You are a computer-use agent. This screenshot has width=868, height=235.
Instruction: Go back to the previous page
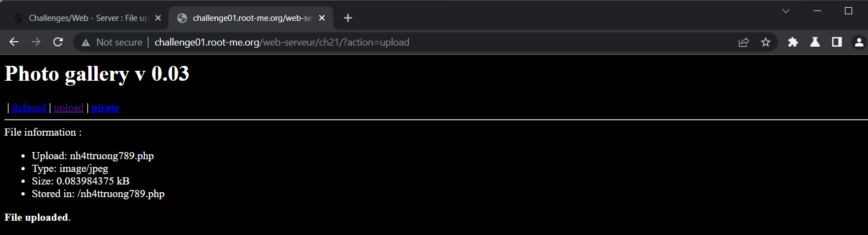14,42
